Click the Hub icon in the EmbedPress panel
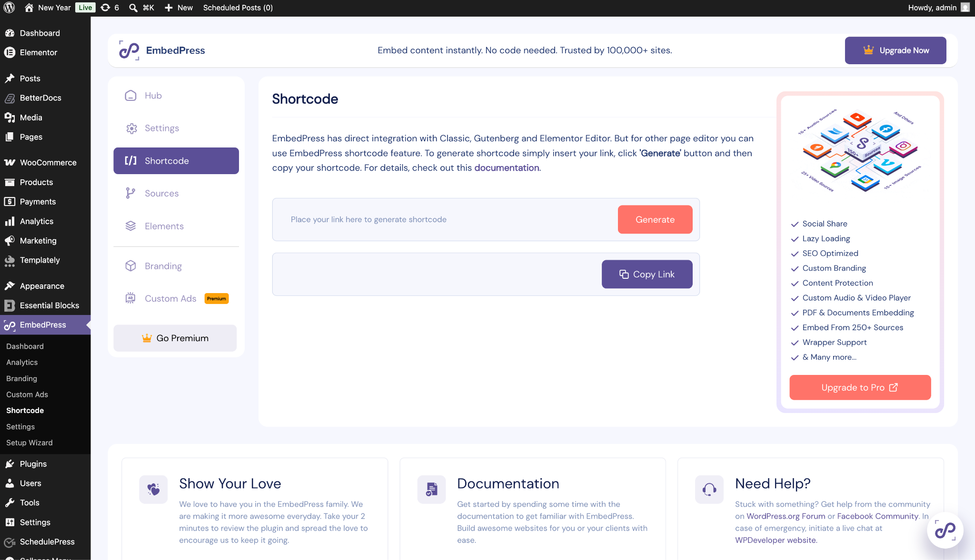This screenshot has height=560, width=975. click(130, 96)
